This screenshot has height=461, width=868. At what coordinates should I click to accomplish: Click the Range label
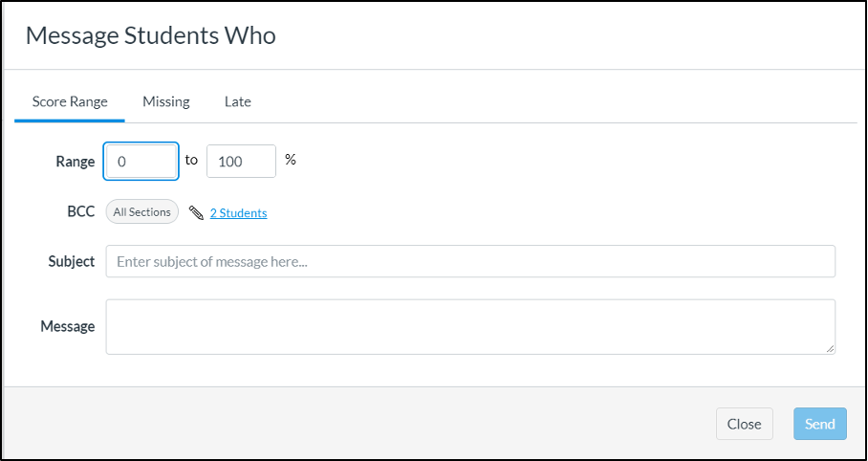(76, 162)
